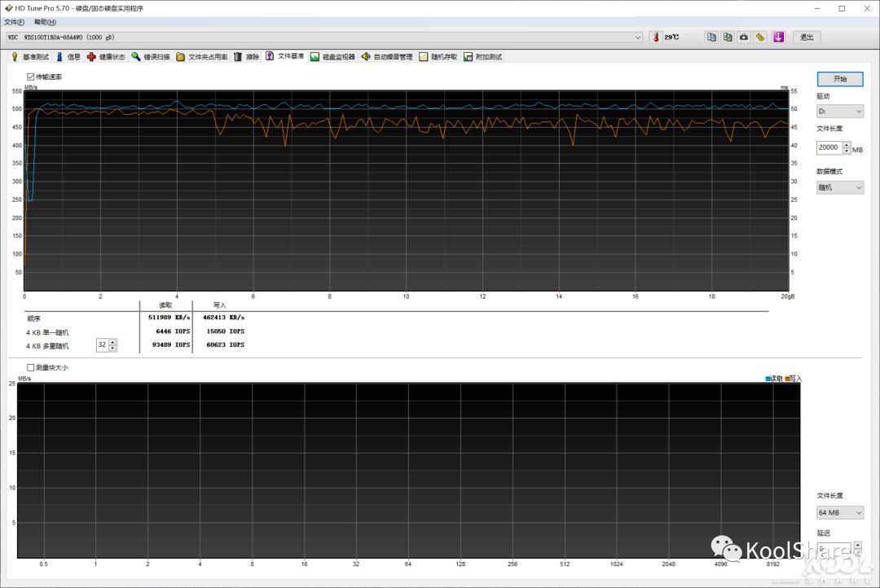
Task: Open the 数据模式 随机 pattern dropdown
Action: point(839,187)
